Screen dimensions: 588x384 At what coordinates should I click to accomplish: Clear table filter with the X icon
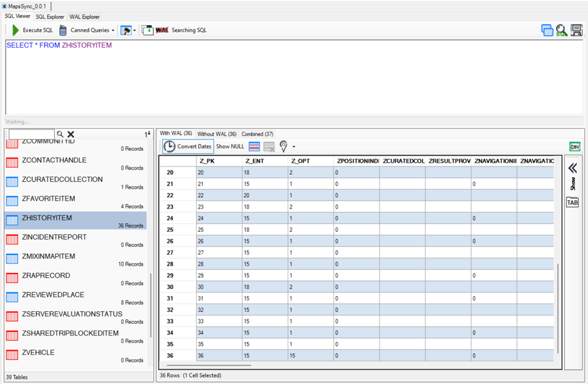click(71, 134)
